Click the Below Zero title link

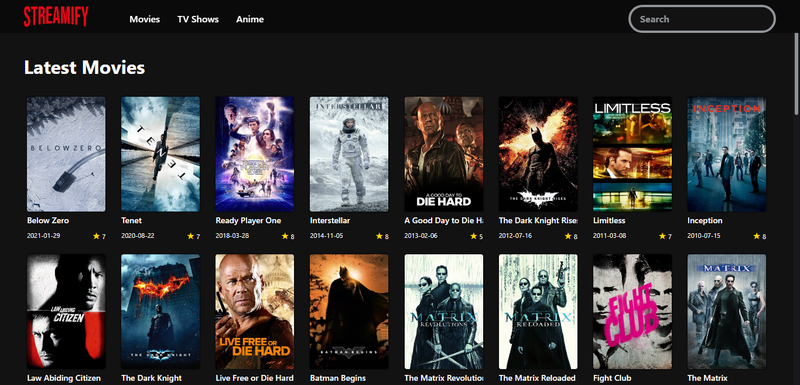[x=48, y=221]
